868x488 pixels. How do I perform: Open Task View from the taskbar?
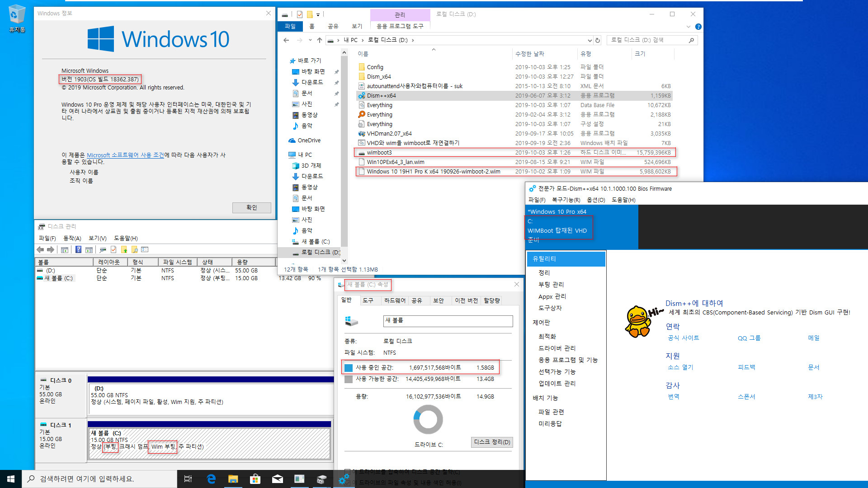tap(188, 479)
